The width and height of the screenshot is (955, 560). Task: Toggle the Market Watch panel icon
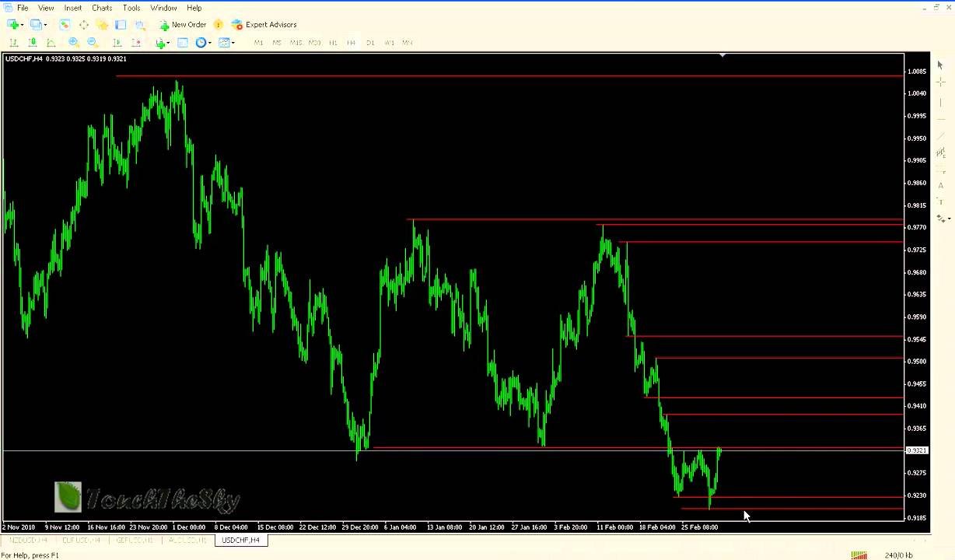coord(65,25)
